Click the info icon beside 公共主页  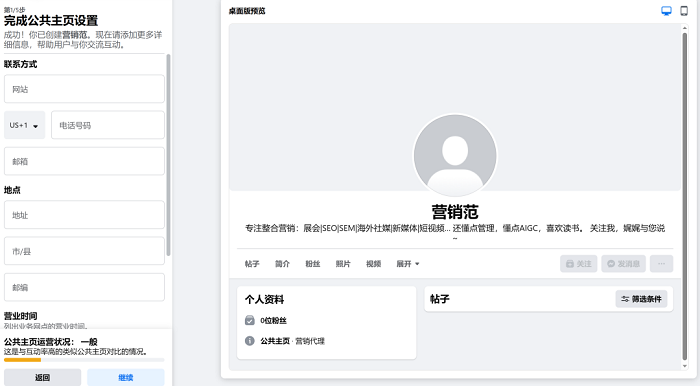(250, 341)
